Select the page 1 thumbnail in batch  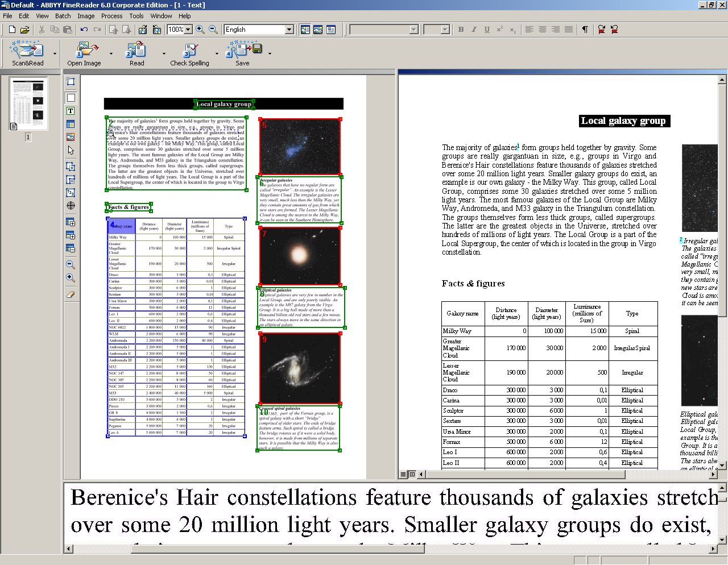28,104
